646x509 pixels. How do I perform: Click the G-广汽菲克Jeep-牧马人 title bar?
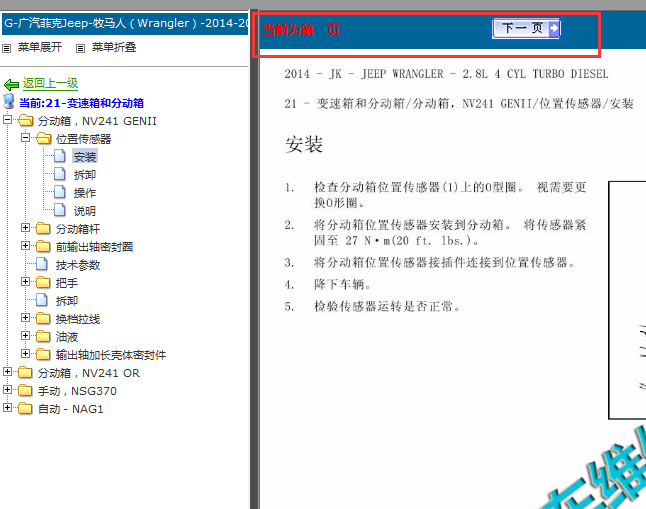pyautogui.click(x=125, y=23)
